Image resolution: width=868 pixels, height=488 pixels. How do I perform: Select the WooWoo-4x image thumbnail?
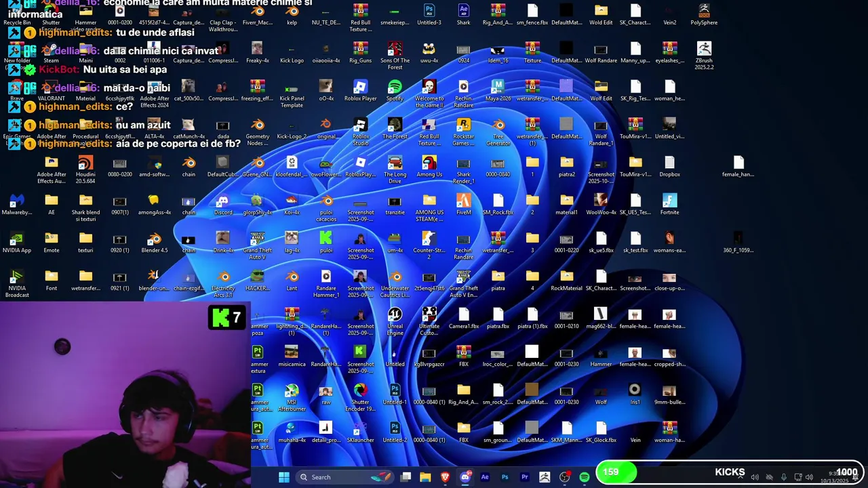coord(601,205)
